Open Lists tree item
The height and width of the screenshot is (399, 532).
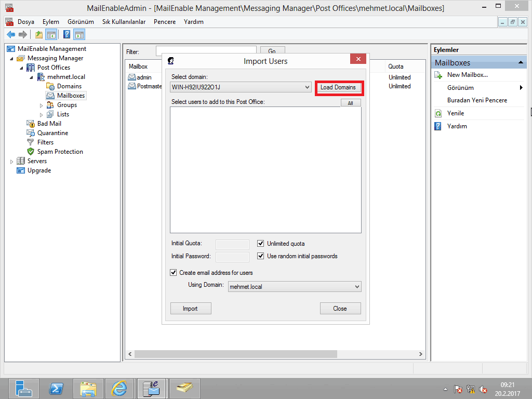pos(63,114)
